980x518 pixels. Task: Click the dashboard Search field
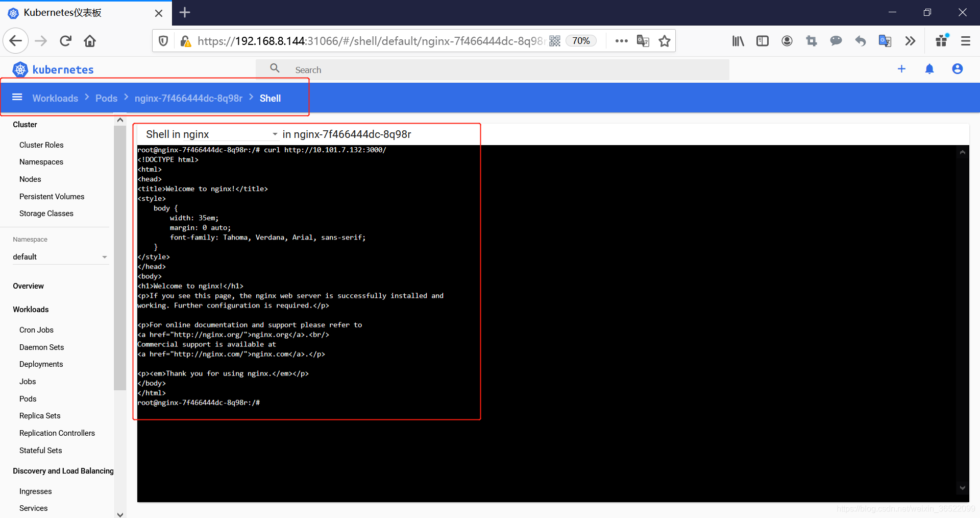point(493,70)
